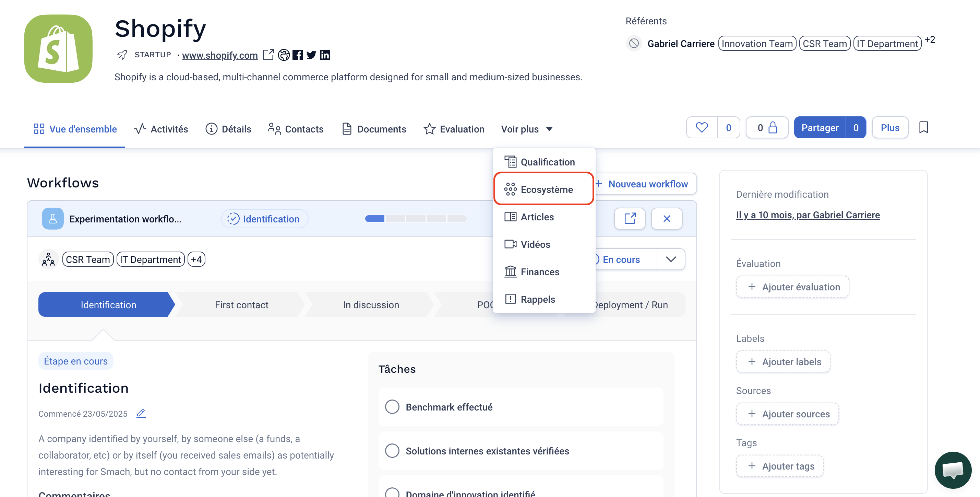Edit the Commencé date with pencil icon
Viewport: 980px width, 497px height.
141,413
